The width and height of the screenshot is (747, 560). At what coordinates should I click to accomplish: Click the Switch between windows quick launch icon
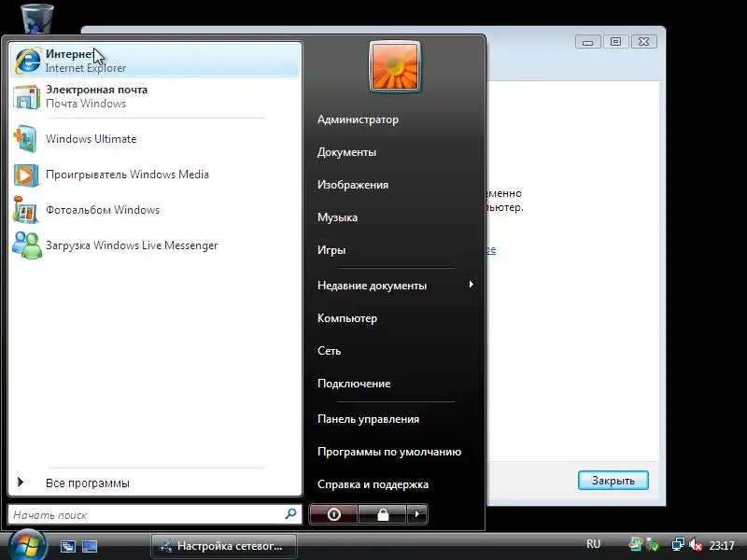click(x=67, y=546)
